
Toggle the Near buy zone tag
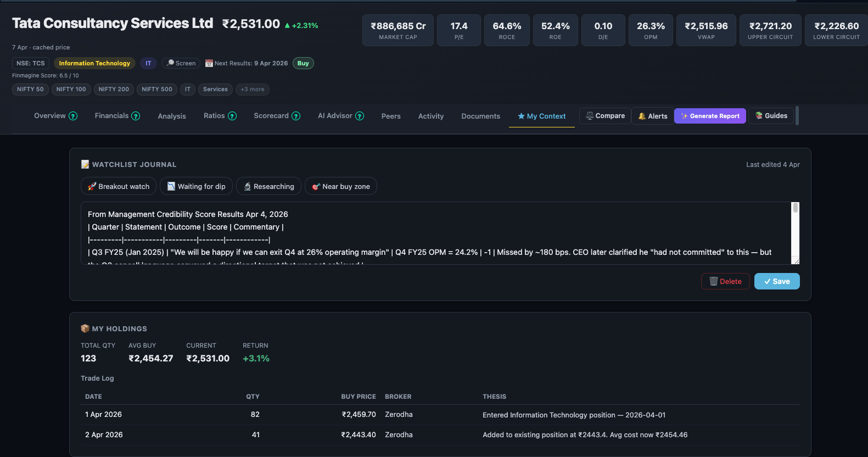click(x=341, y=186)
